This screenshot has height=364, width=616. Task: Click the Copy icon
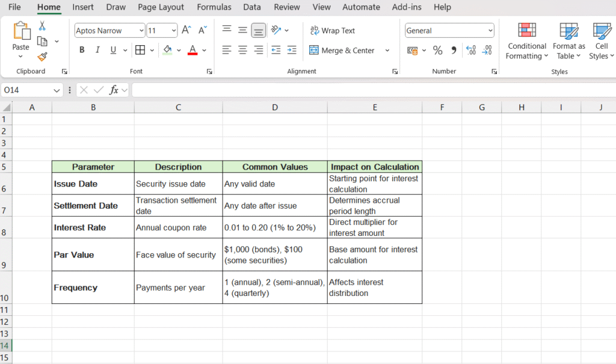click(42, 42)
